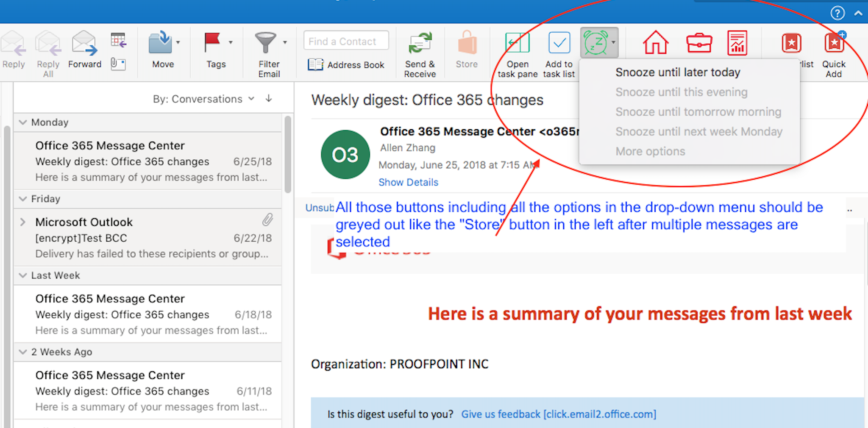Image resolution: width=868 pixels, height=428 pixels.
Task: Click the paperclip on Microsoft Outlook message
Action: pyautogui.click(x=267, y=220)
